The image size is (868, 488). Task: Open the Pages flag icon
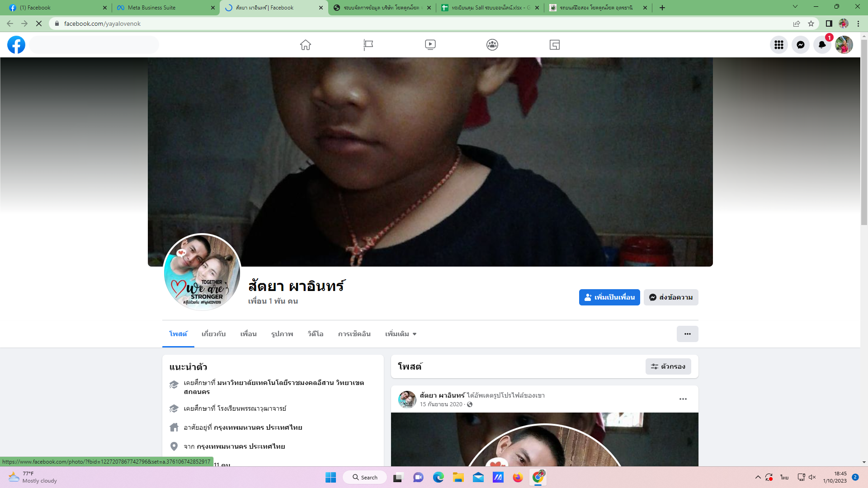click(368, 45)
